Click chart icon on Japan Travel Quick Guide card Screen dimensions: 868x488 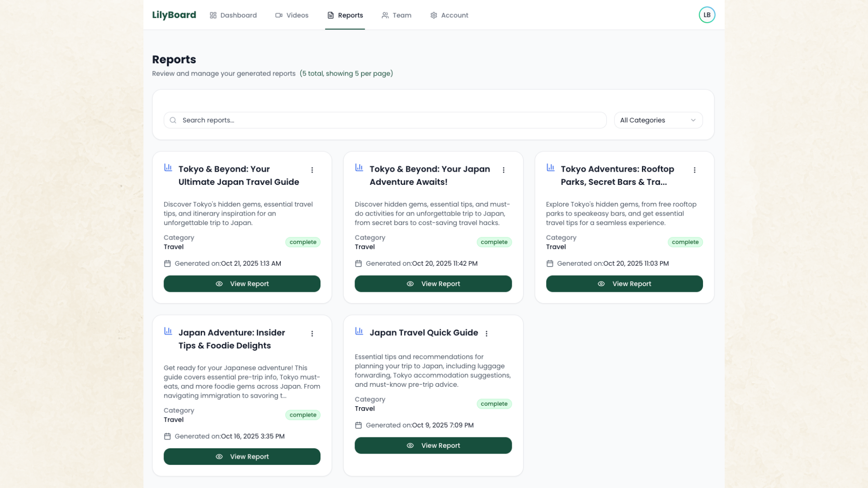(359, 331)
